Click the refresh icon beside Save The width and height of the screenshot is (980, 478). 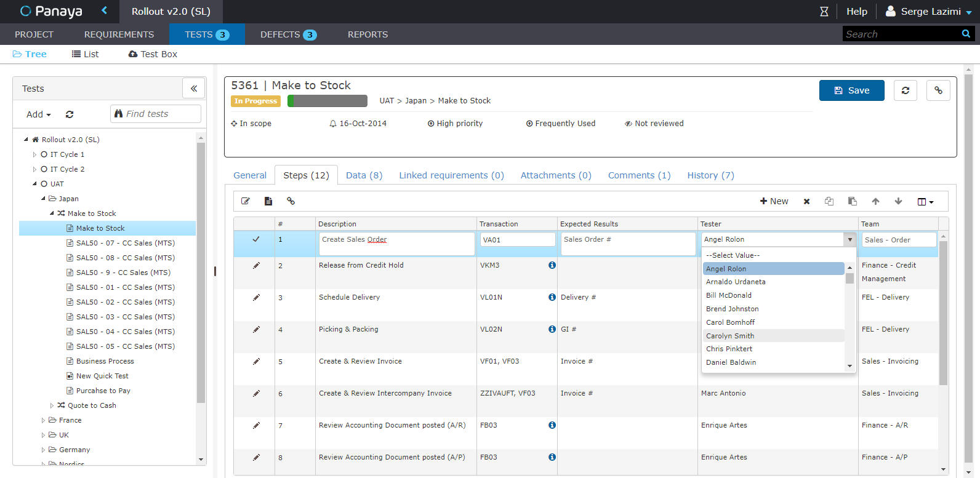pos(905,90)
